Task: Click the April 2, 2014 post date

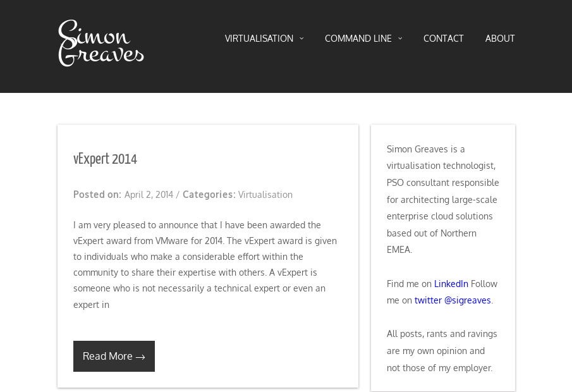Action: (149, 195)
